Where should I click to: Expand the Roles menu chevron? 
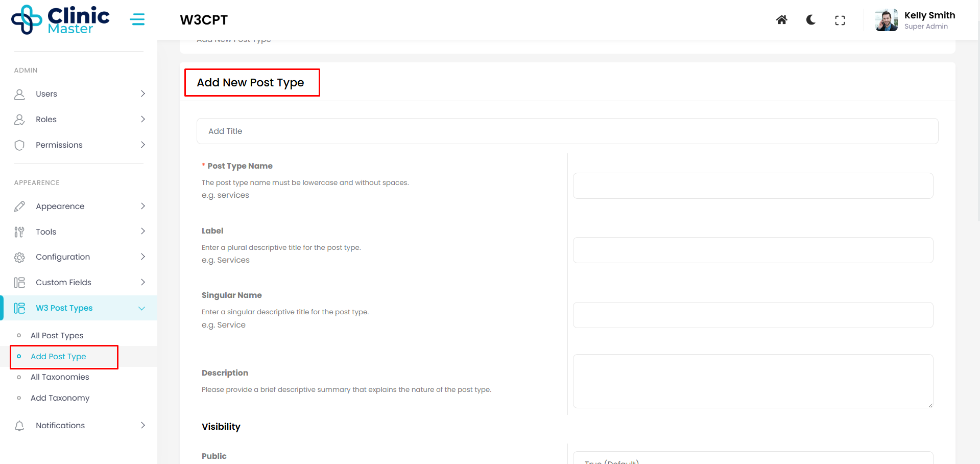143,119
